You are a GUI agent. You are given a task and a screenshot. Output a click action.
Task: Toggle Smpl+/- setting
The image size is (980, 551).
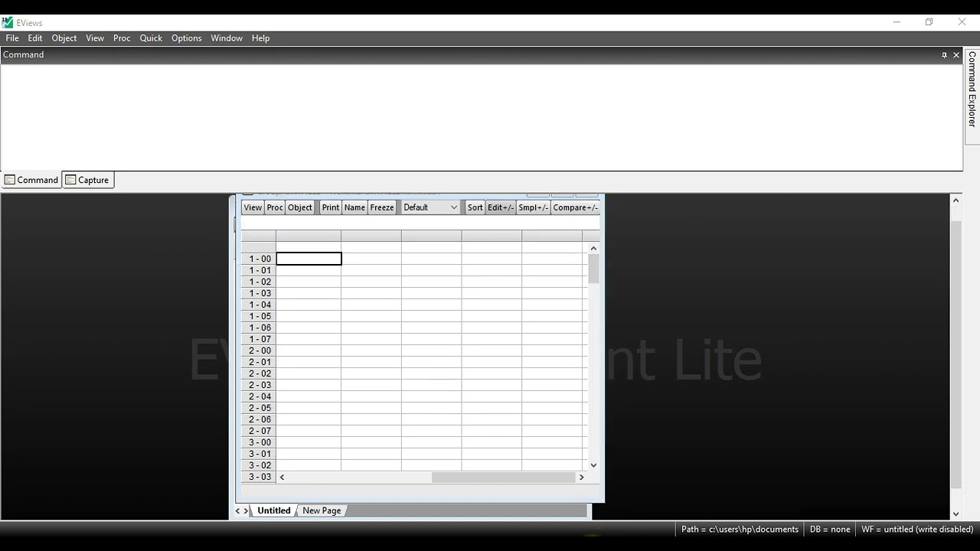pyautogui.click(x=534, y=207)
